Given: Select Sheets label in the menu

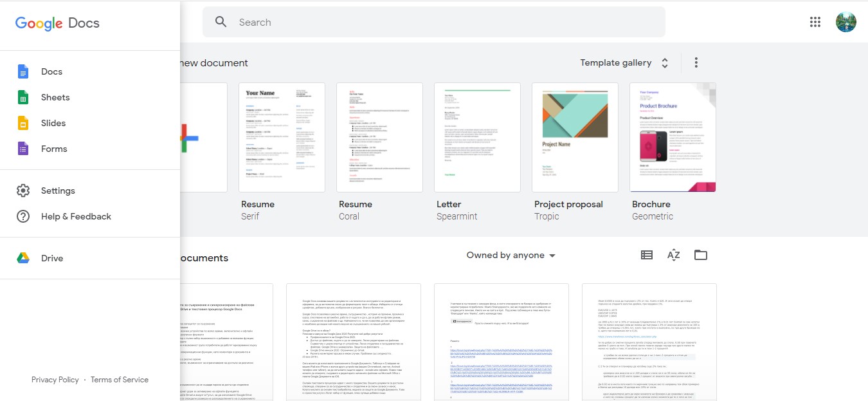Looking at the screenshot, I should pyautogui.click(x=55, y=97).
